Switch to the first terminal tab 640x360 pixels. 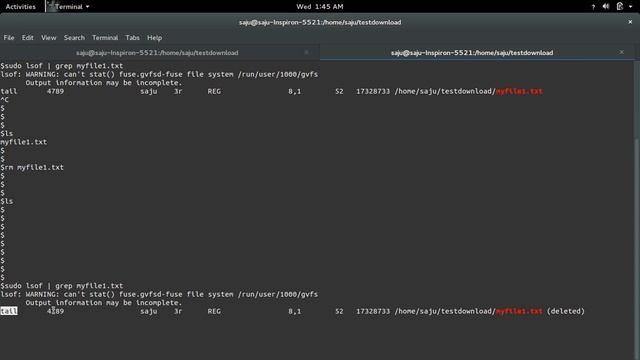click(x=157, y=53)
